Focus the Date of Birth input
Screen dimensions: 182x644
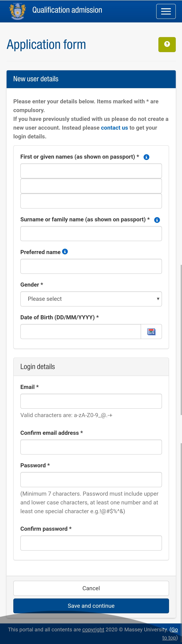coord(81,331)
